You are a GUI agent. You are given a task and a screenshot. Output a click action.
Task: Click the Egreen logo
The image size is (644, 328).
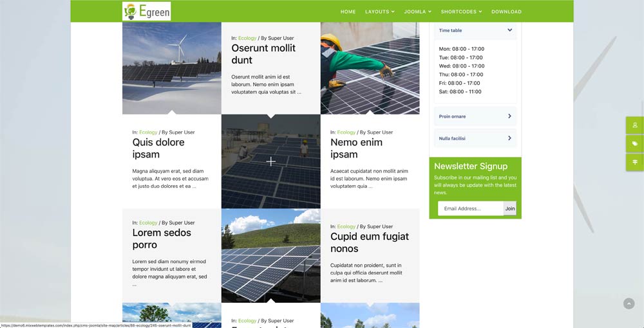point(146,11)
